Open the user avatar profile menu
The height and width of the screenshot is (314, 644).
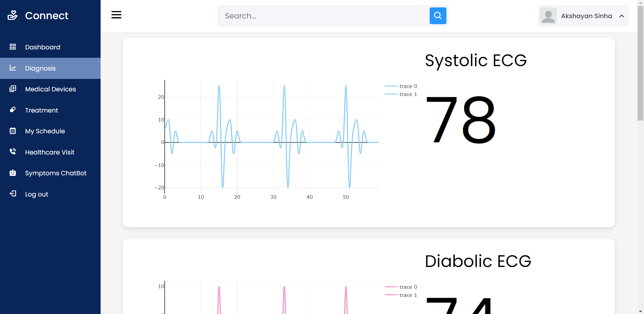(x=548, y=16)
